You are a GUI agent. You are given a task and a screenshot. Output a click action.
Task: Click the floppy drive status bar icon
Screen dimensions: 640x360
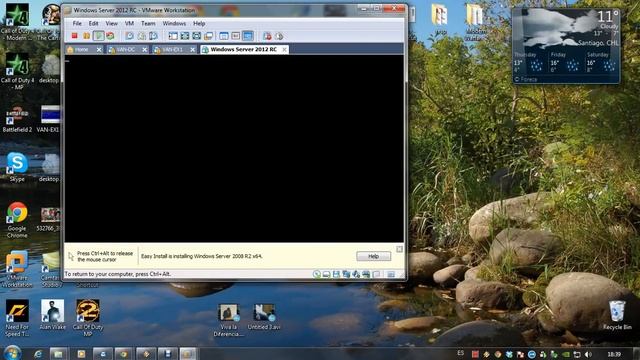pyautogui.click(x=336, y=274)
